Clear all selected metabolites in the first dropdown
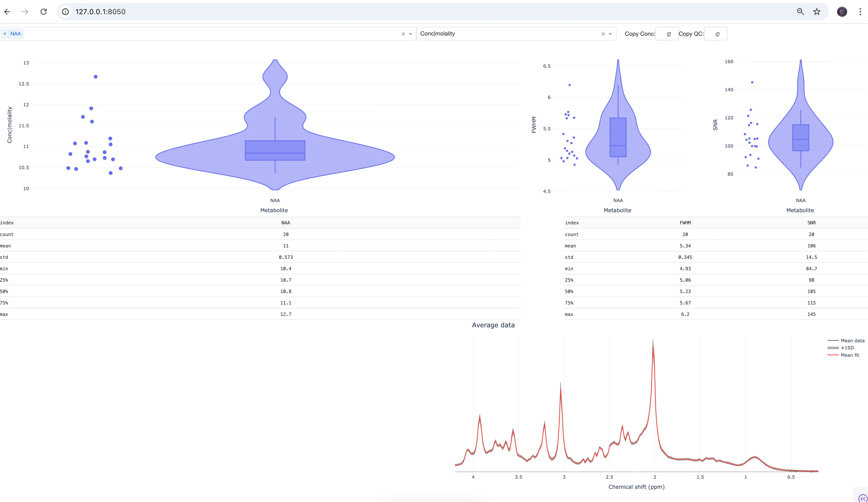The height and width of the screenshot is (502, 868). pos(403,34)
